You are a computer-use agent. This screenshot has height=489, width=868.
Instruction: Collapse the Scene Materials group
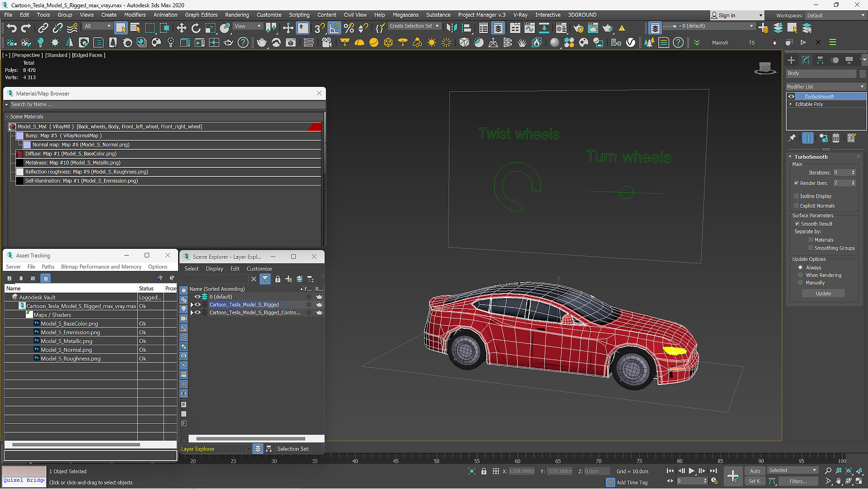pos(7,117)
